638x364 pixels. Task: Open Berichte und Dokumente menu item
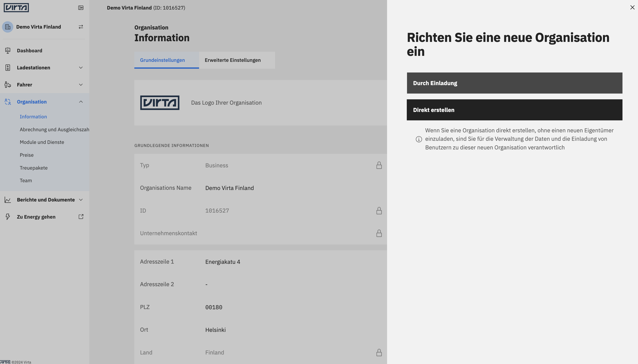click(x=45, y=200)
